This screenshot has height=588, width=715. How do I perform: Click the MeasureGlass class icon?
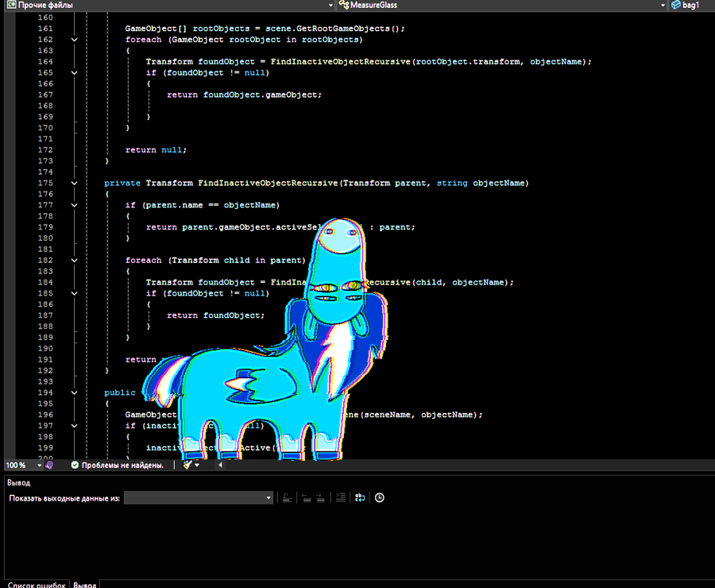point(344,5)
